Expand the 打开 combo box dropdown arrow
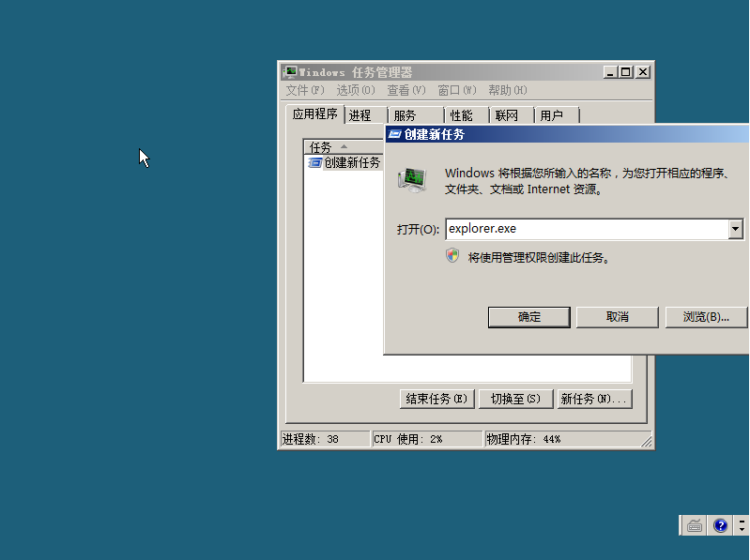 (735, 229)
